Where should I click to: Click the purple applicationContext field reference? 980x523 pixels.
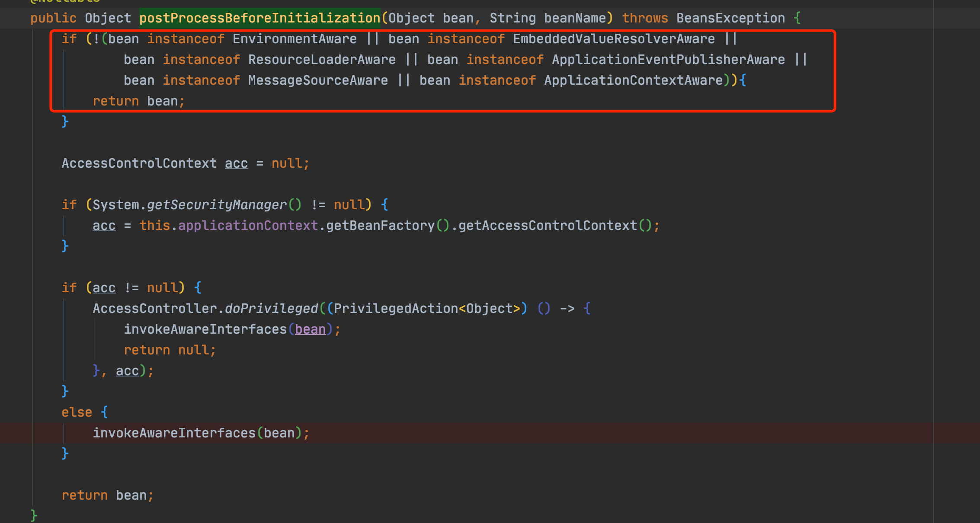248,226
